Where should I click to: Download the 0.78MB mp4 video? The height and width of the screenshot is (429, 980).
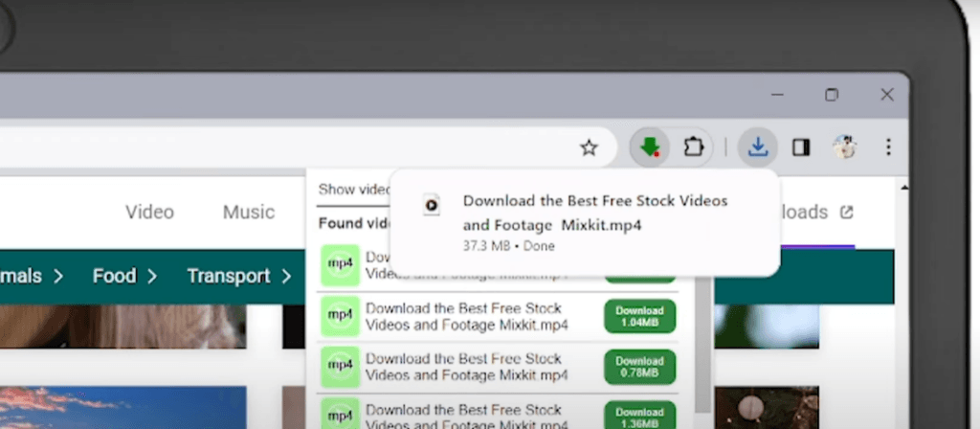point(639,367)
